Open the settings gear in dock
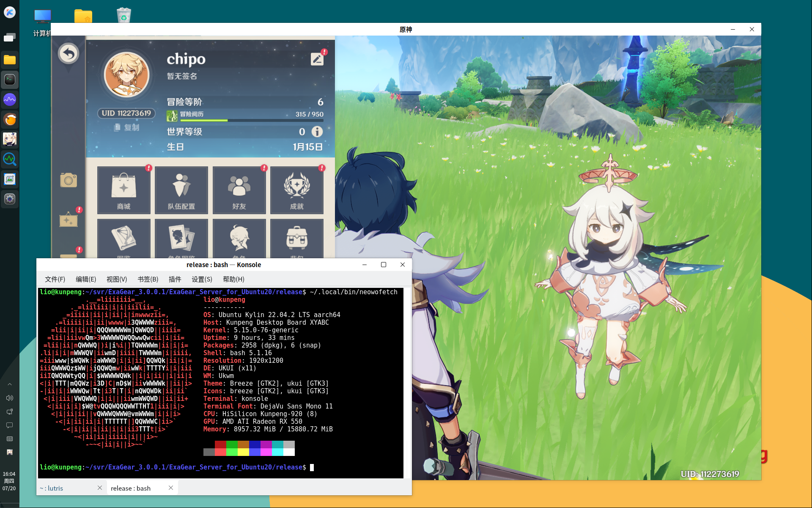Viewport: 812px width, 508px height. [x=10, y=199]
